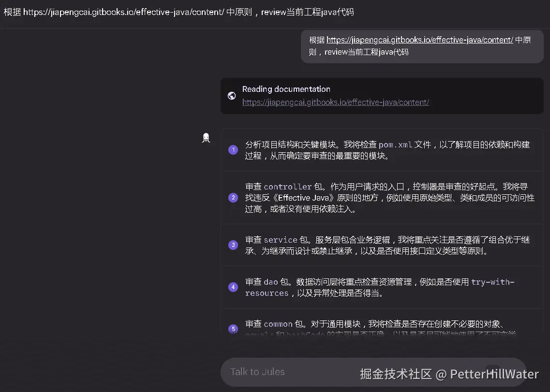
Task: Click the globe icon beside Reading documentation
Action: [x=232, y=96]
